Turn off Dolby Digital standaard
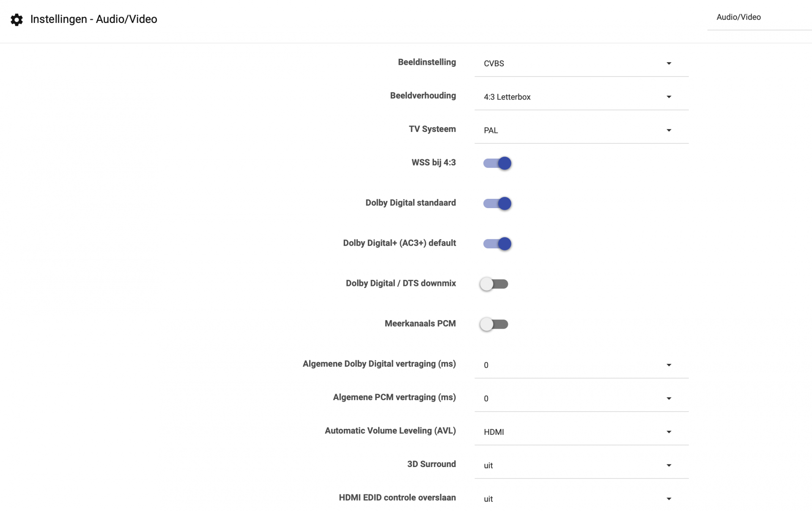Screen dimensions: 812x511 (497, 203)
